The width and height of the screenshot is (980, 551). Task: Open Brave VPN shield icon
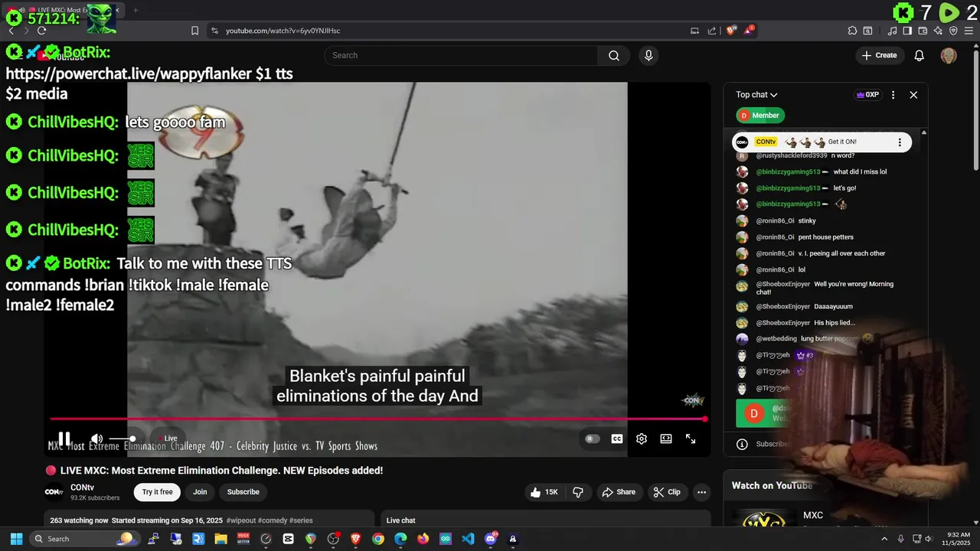953,31
